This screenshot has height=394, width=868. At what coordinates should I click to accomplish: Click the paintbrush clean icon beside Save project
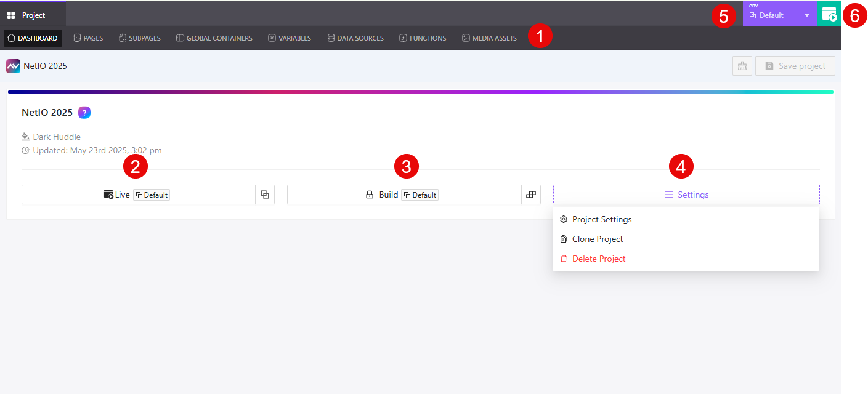pos(742,66)
